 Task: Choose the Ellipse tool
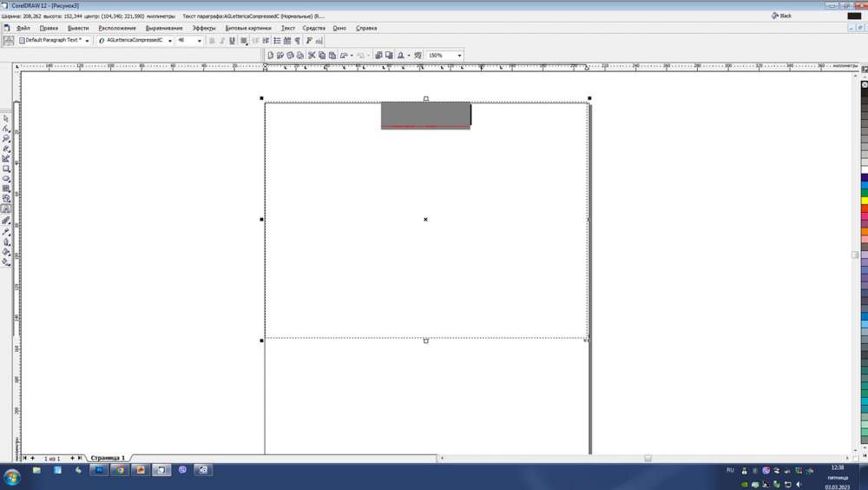(x=6, y=178)
